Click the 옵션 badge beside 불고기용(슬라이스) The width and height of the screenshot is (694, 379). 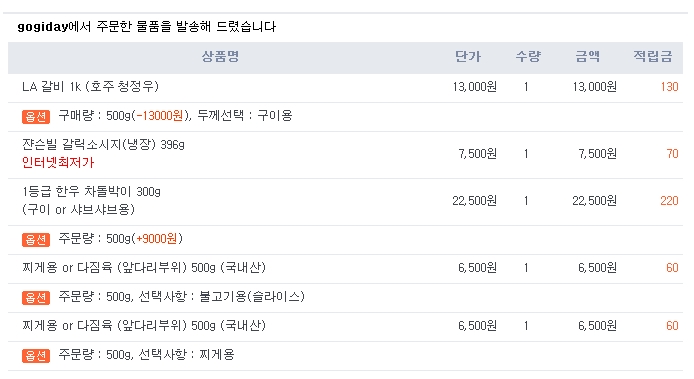coord(36,298)
